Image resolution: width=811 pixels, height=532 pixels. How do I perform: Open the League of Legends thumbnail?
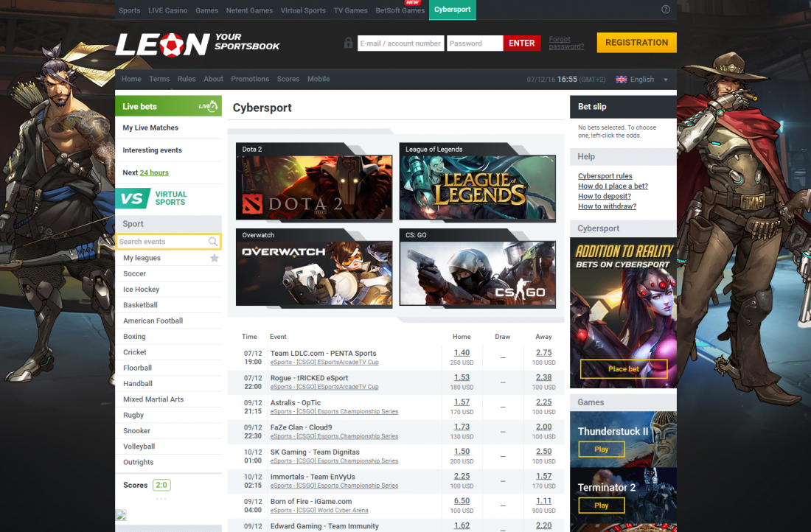click(478, 181)
